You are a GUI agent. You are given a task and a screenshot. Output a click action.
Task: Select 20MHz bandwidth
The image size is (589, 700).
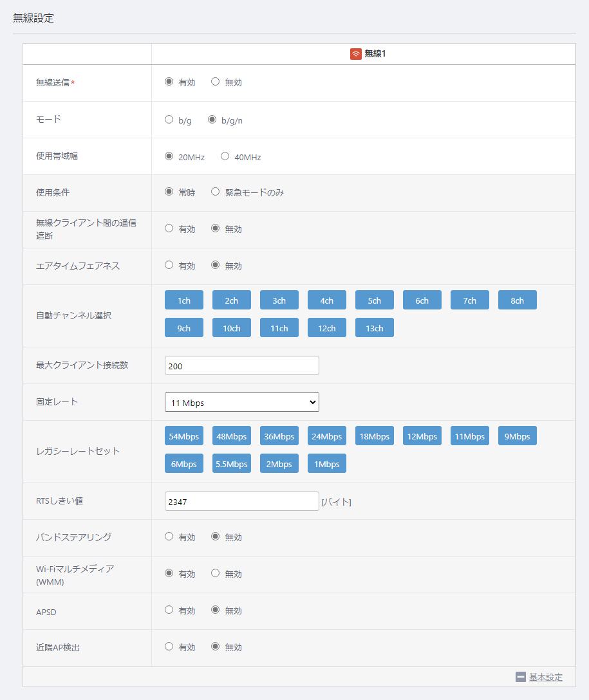point(169,156)
